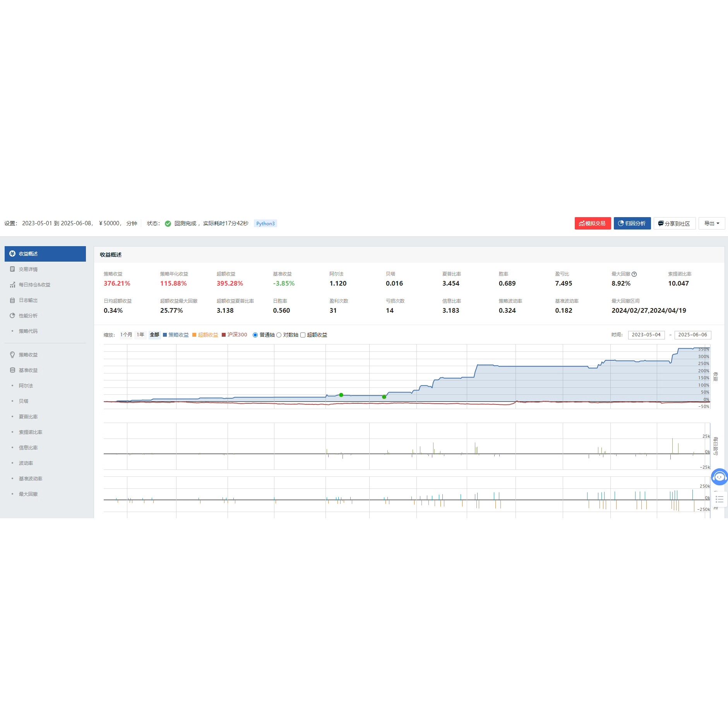Open 波动率 in the sidebar
728x728 pixels.
coord(26,463)
